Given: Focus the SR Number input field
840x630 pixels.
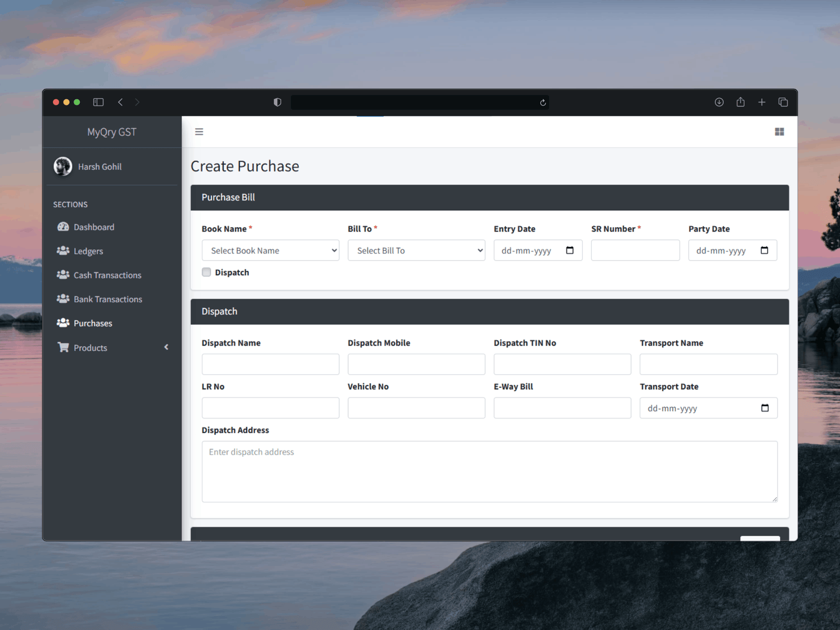Looking at the screenshot, I should point(635,250).
